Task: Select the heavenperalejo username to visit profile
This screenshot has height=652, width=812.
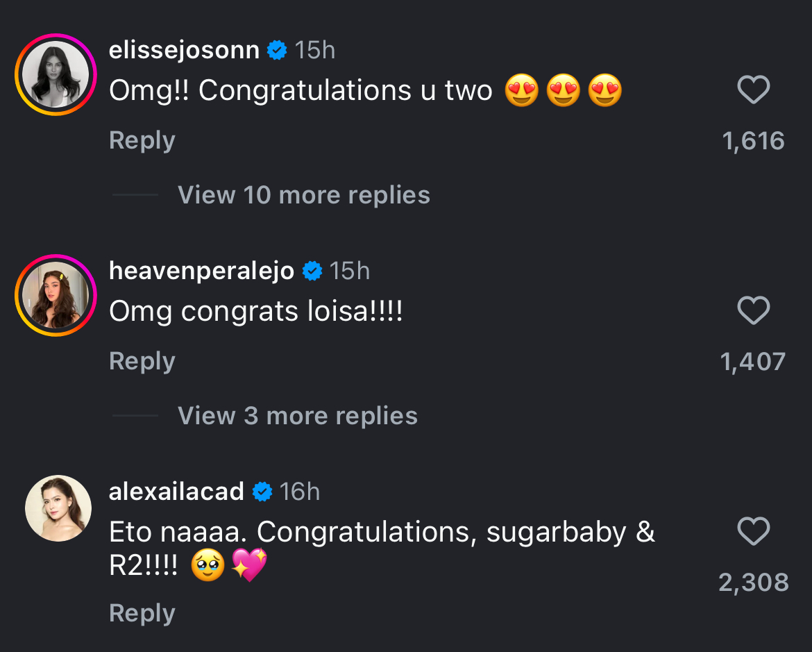Action: coord(201,271)
